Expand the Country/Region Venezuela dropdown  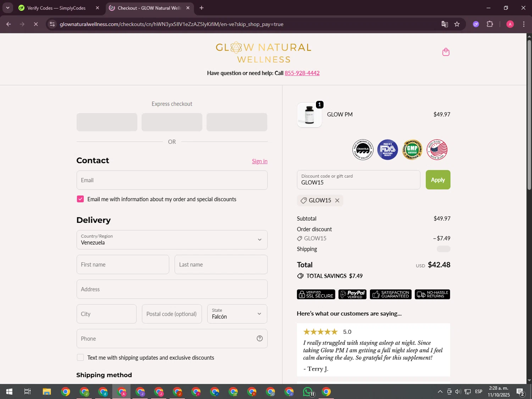point(172,240)
